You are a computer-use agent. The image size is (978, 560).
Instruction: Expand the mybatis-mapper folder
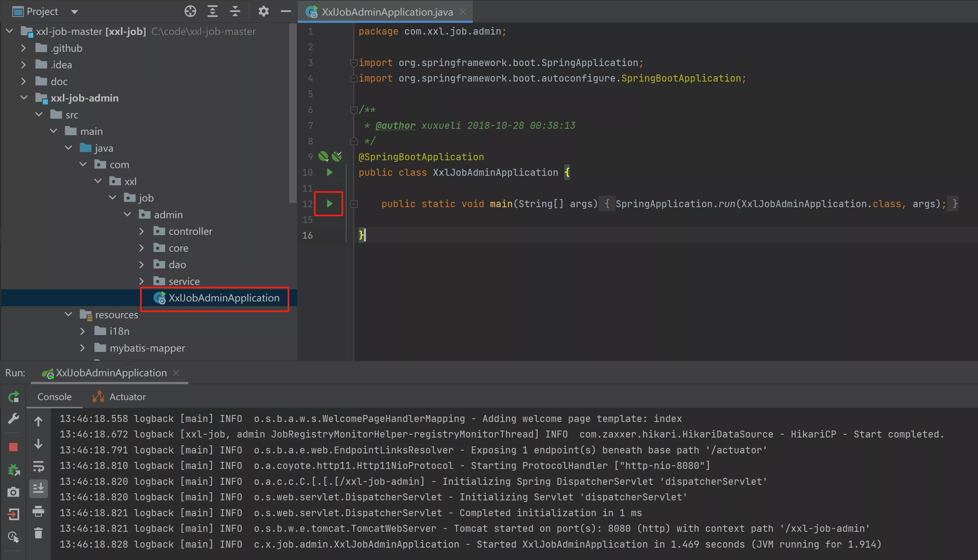(x=82, y=348)
